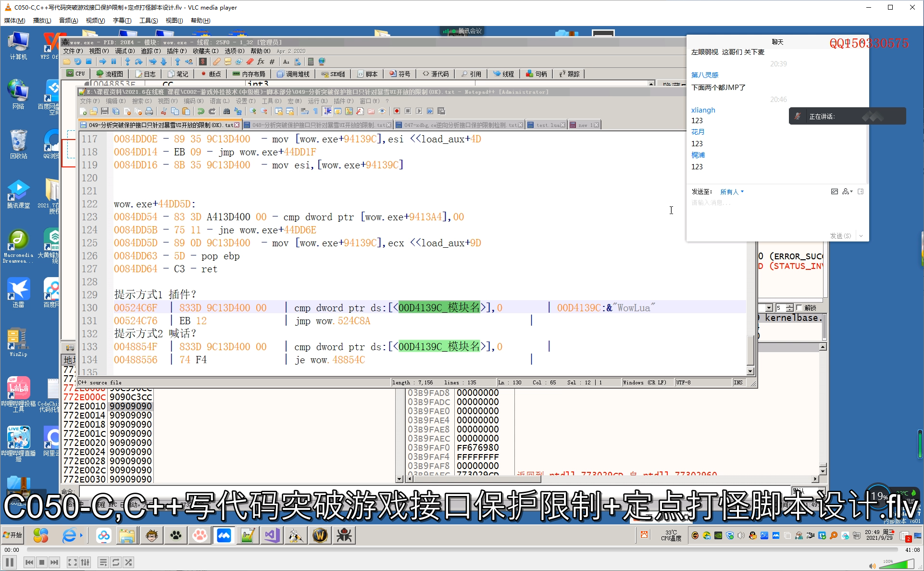
Task: Click Notepad++ cut scissors icon
Action: (163, 111)
